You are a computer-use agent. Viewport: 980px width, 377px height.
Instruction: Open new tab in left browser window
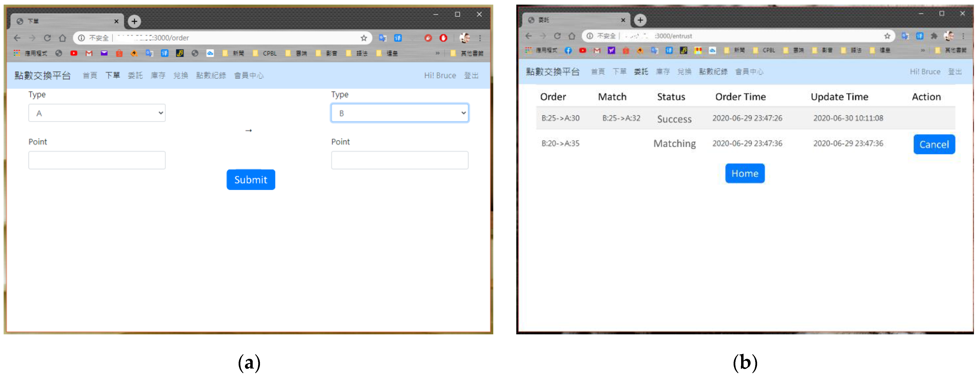pyautogui.click(x=134, y=21)
